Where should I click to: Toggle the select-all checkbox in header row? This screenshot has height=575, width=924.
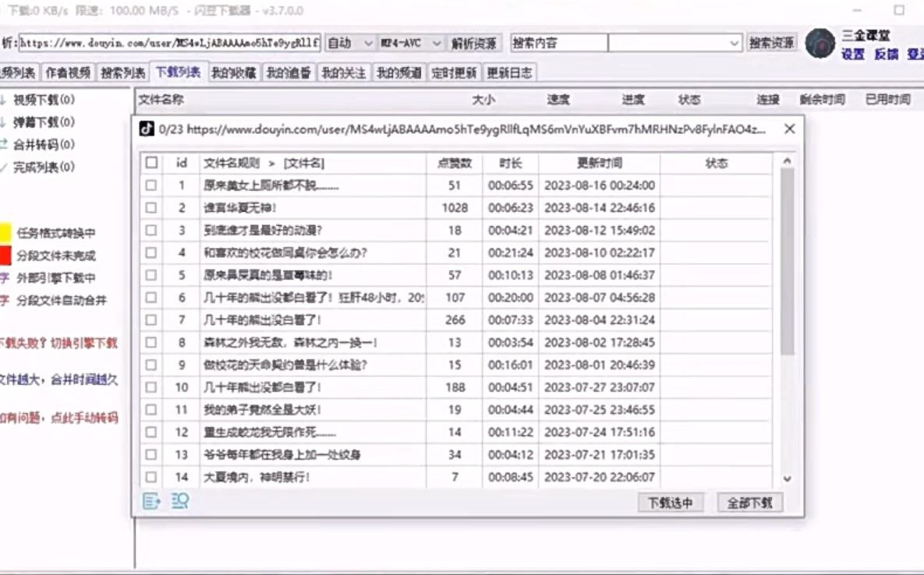click(x=151, y=162)
